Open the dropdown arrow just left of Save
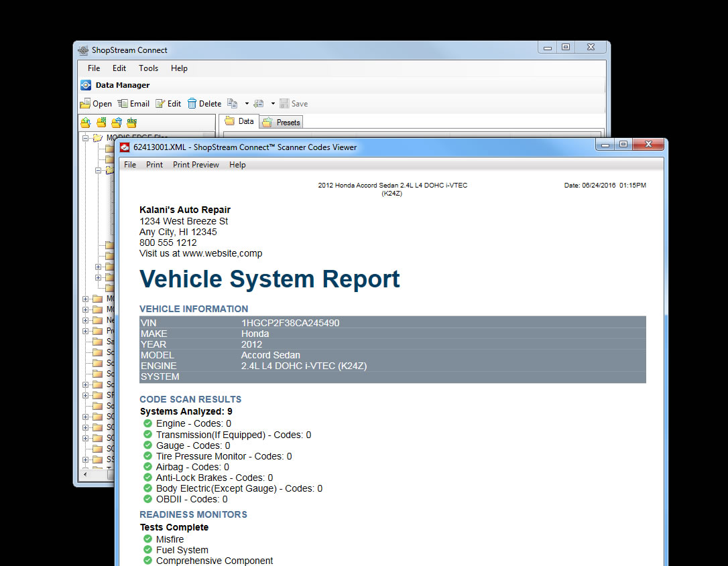This screenshot has width=728, height=566. pos(273,104)
